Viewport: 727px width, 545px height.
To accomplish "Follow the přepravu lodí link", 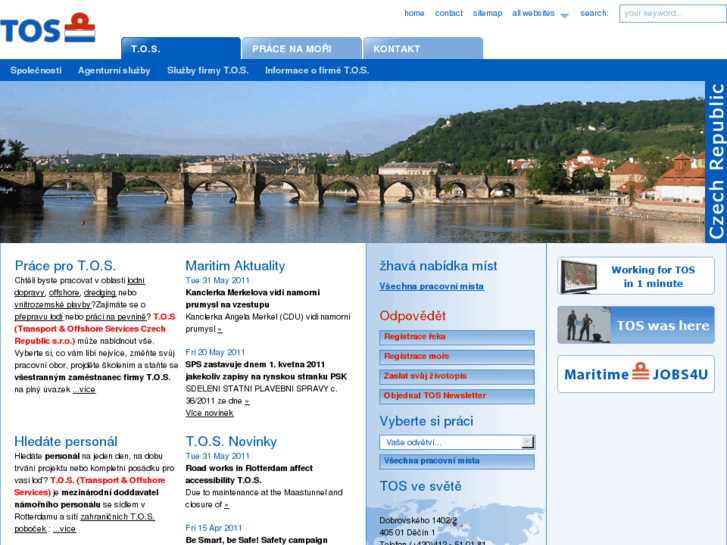I will tap(38, 317).
